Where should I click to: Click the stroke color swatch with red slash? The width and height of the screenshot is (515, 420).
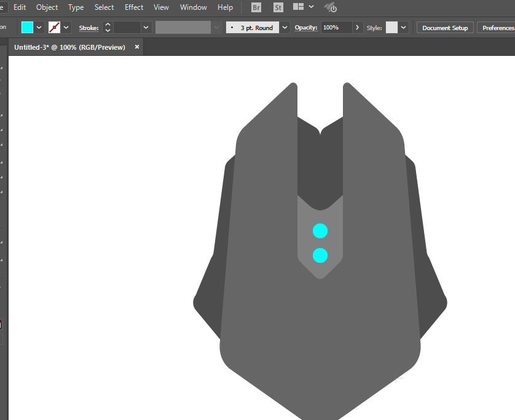point(55,28)
